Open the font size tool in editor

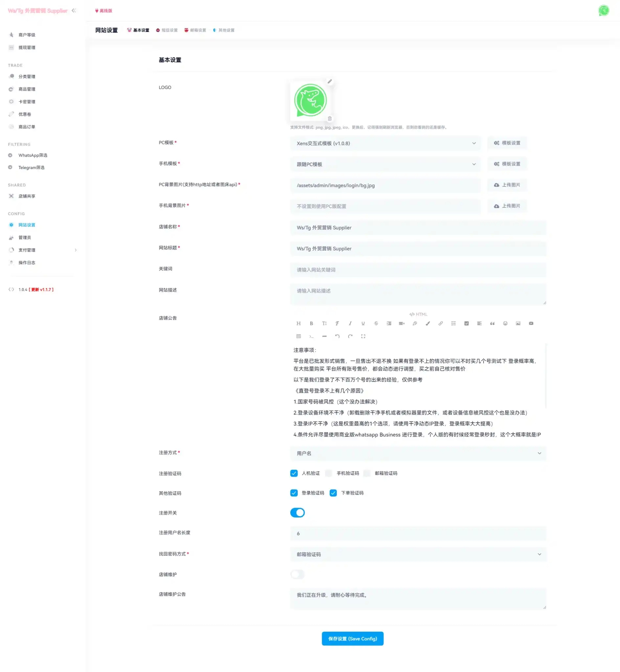point(324,324)
